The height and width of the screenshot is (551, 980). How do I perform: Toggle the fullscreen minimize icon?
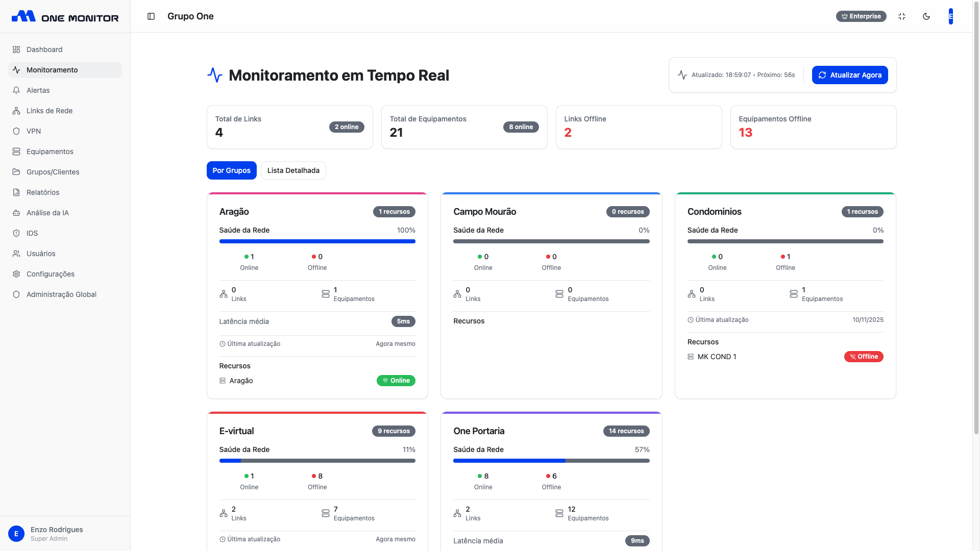(x=902, y=16)
